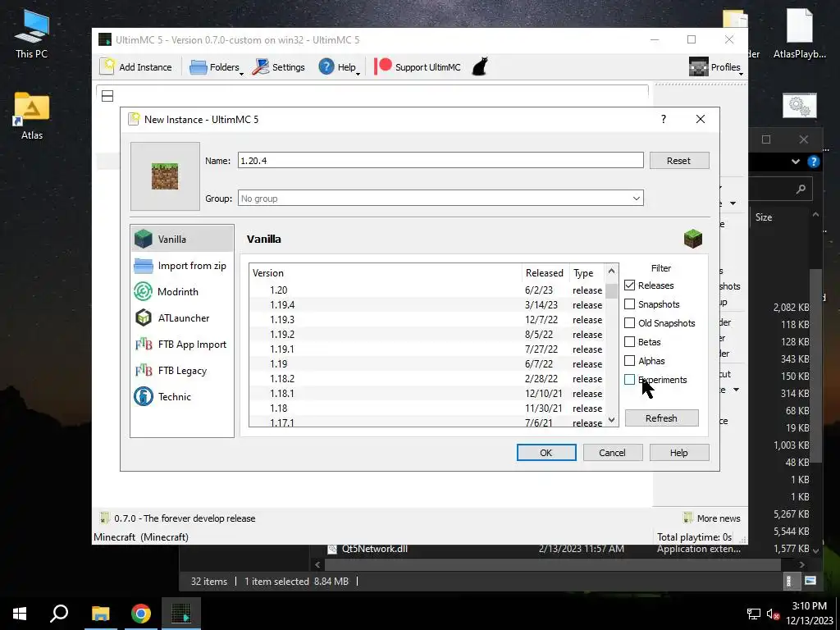Click the question mark in dialog title bar

(x=663, y=119)
